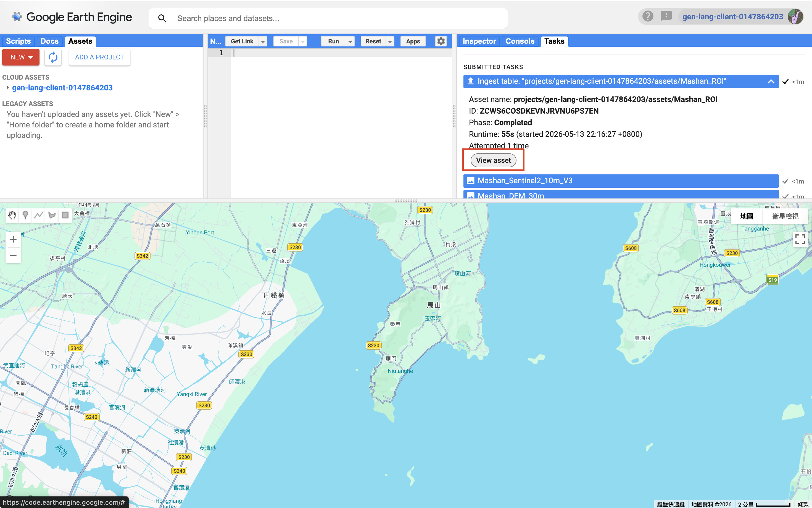Expand gen-lang-client-0147864203 cloud assets folder
The image size is (812, 508).
pos(7,87)
